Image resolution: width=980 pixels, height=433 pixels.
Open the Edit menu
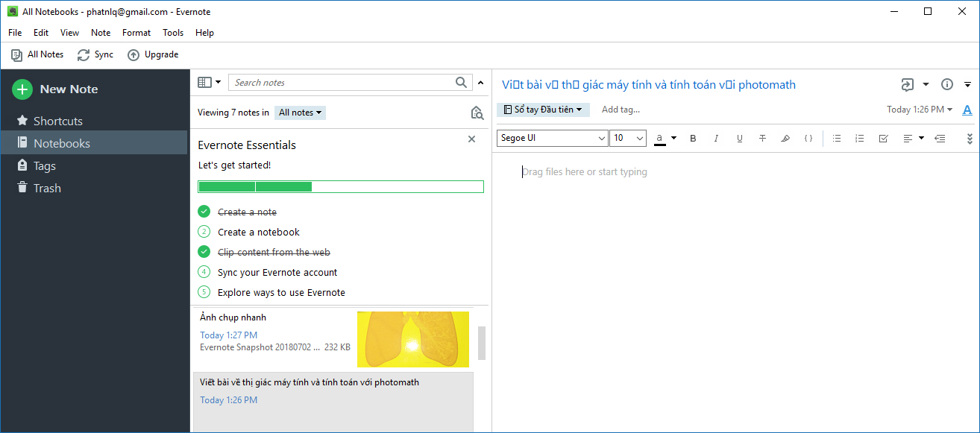[x=41, y=33]
